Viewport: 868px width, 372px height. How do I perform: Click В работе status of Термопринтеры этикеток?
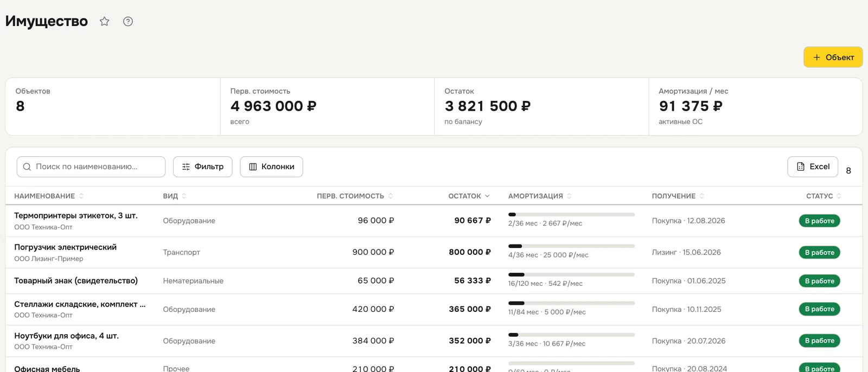pyautogui.click(x=819, y=221)
